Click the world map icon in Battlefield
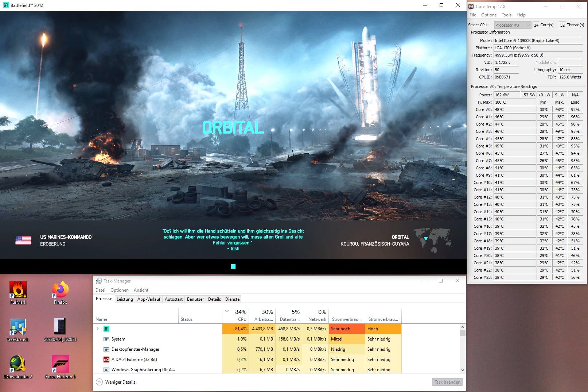 click(x=433, y=240)
